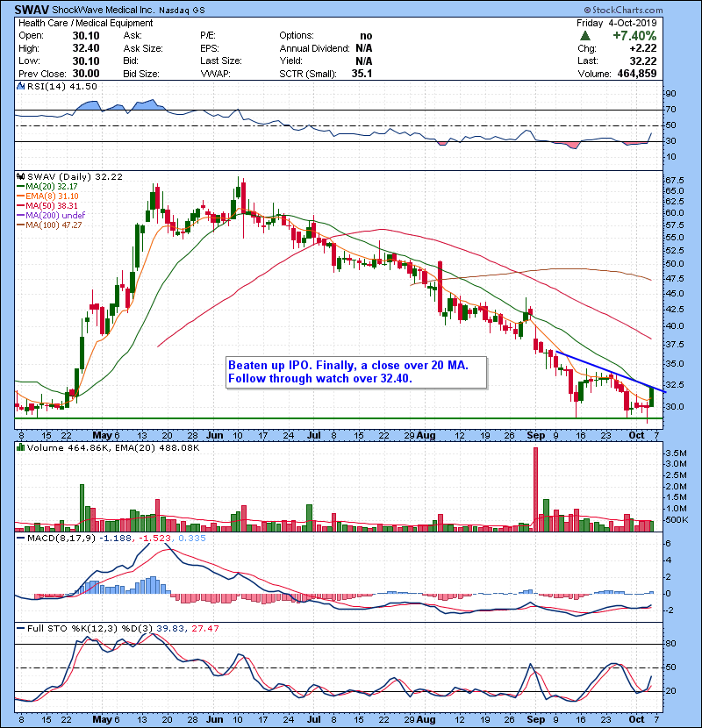The image size is (702, 728).
Task: Click the green up-triangle price change icon
Action: 585,36
